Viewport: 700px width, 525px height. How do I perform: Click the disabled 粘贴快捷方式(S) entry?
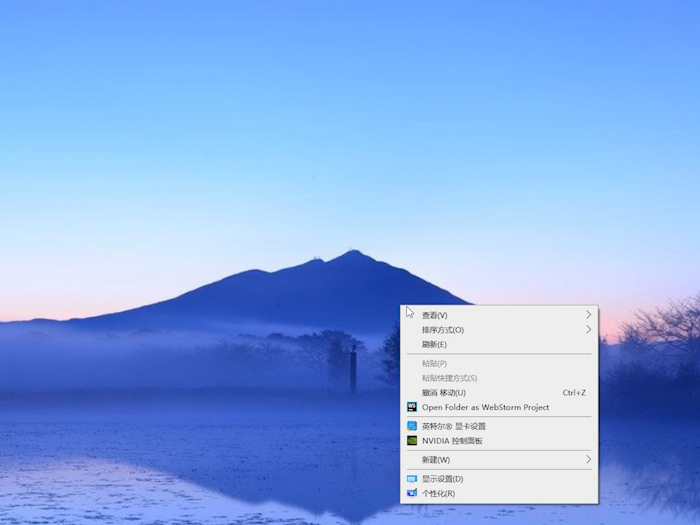(449, 378)
